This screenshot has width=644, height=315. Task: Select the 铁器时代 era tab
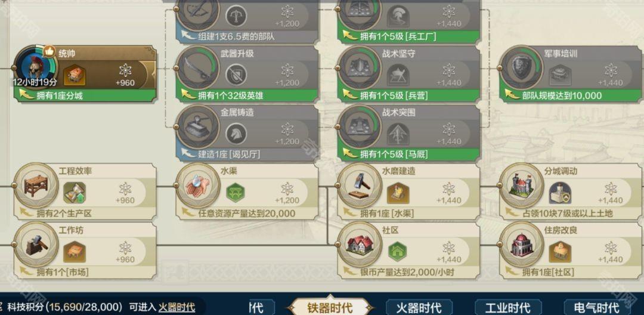[330, 307]
